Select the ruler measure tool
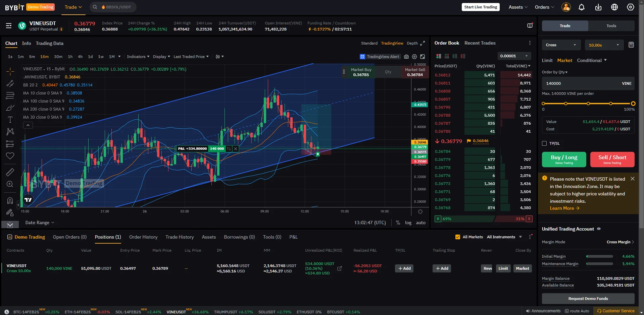The image size is (644, 315). (x=10, y=172)
